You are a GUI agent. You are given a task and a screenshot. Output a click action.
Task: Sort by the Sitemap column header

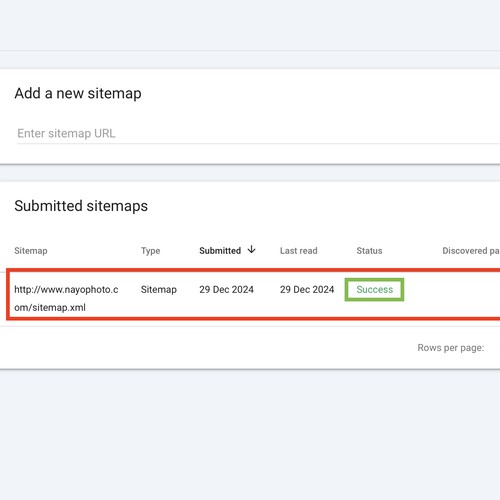(31, 251)
